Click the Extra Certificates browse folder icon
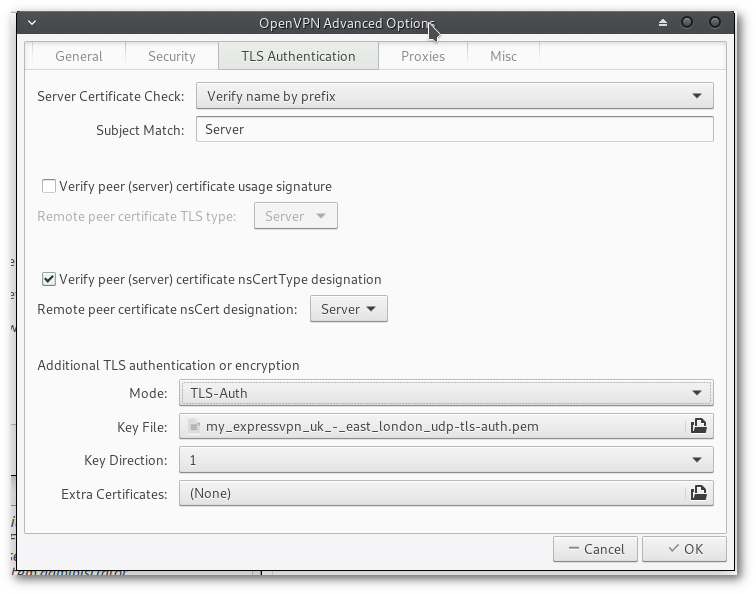 point(698,493)
